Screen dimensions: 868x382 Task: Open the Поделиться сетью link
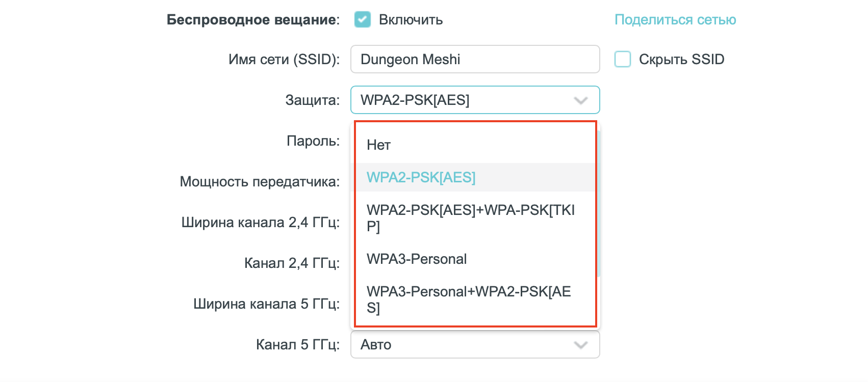coord(675,20)
